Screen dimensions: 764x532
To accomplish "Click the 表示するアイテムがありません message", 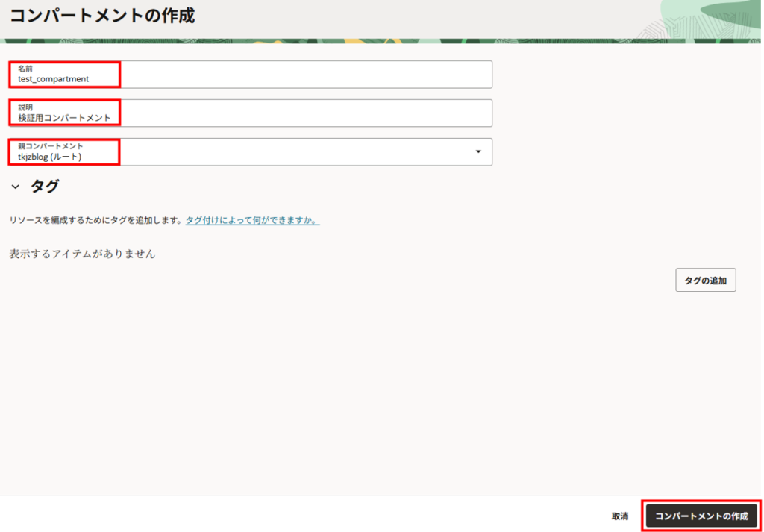I will [x=82, y=254].
